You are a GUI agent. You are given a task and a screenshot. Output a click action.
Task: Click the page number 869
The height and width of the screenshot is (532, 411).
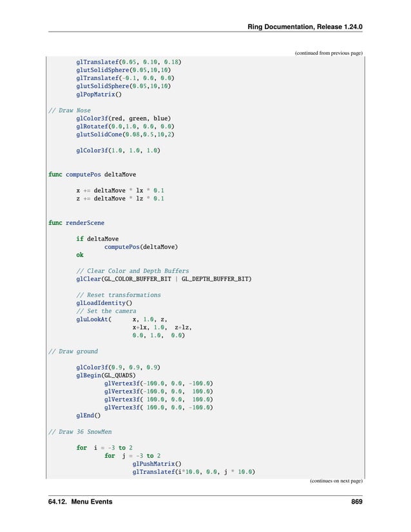point(356,502)
